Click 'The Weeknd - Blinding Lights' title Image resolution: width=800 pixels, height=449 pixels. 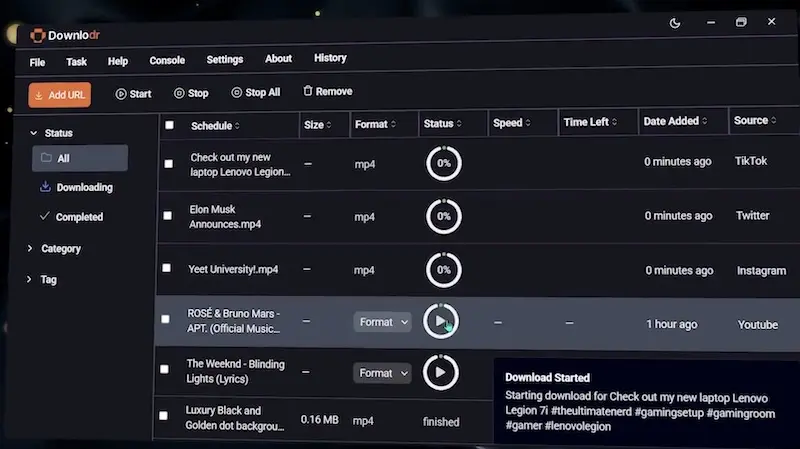pos(235,371)
